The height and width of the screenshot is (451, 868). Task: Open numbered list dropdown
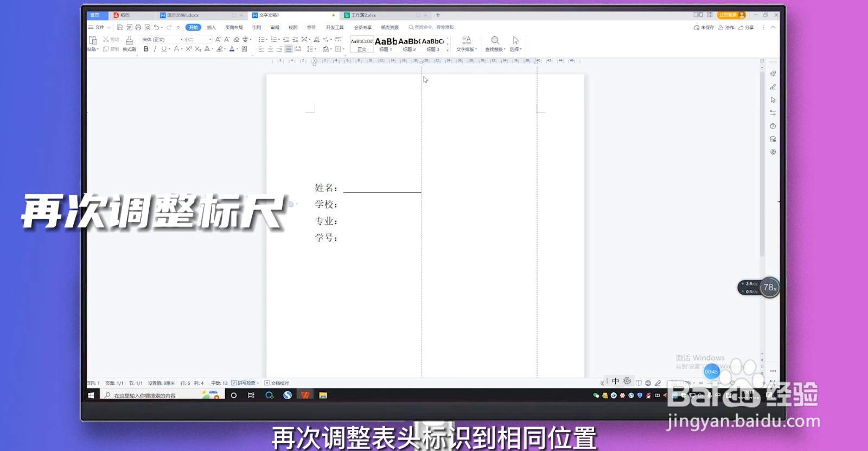279,39
